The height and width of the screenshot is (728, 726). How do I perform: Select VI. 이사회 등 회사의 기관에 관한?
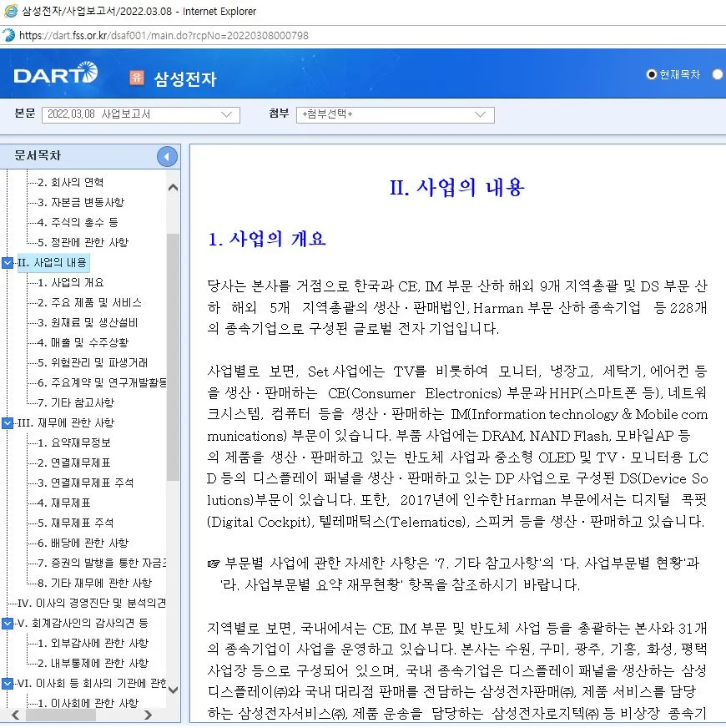[92, 684]
